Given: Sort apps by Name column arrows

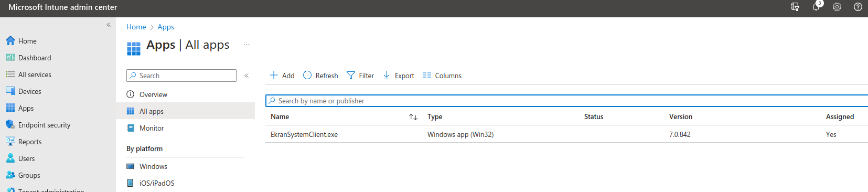Looking at the screenshot, I should coord(413,117).
